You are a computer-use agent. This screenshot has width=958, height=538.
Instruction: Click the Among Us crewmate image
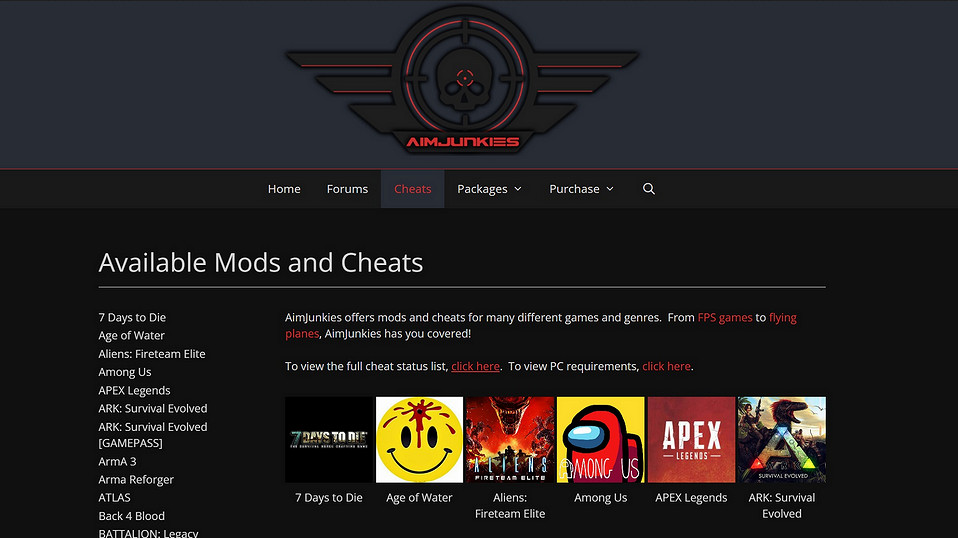click(601, 440)
